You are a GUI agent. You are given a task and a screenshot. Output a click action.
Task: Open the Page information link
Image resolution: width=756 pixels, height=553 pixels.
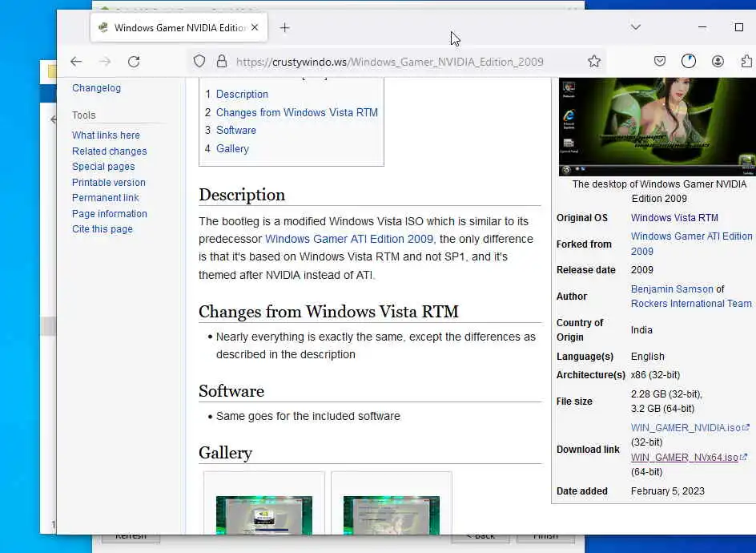pos(110,214)
